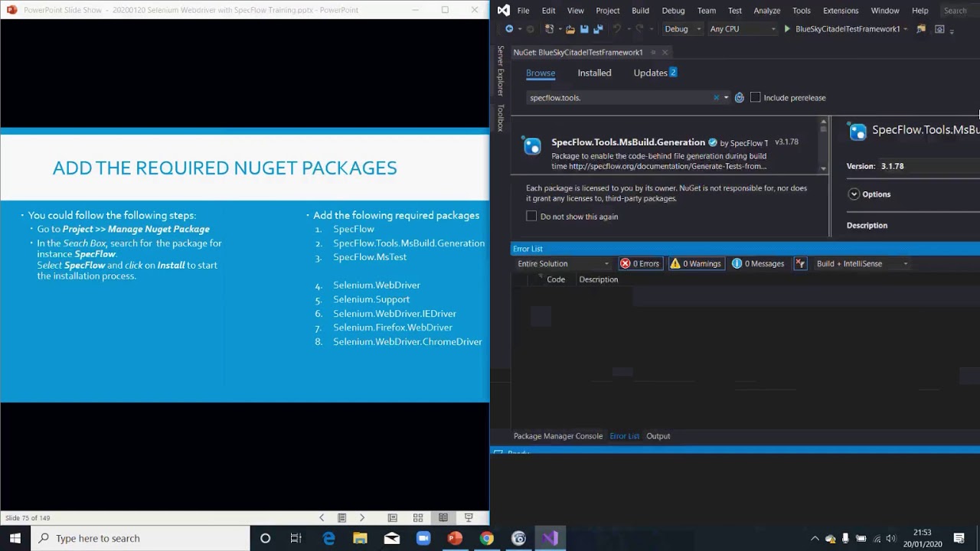
Task: Click the Visual Studio logo icon
Action: click(x=503, y=10)
